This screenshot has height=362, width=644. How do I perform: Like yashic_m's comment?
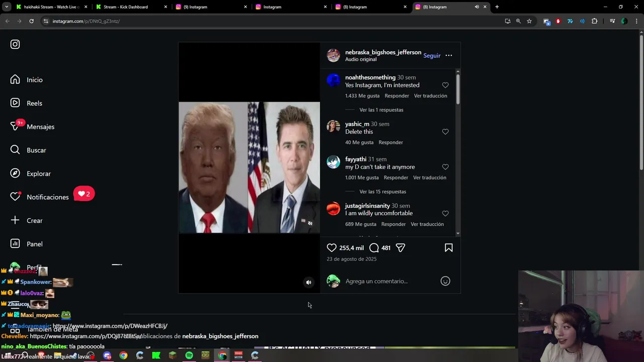(x=445, y=132)
